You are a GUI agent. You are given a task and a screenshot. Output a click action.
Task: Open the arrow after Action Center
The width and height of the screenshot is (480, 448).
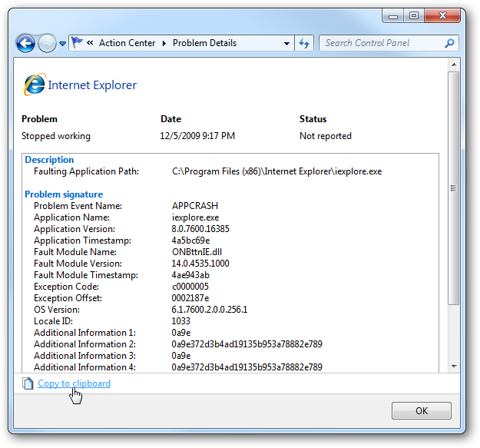[x=164, y=43]
